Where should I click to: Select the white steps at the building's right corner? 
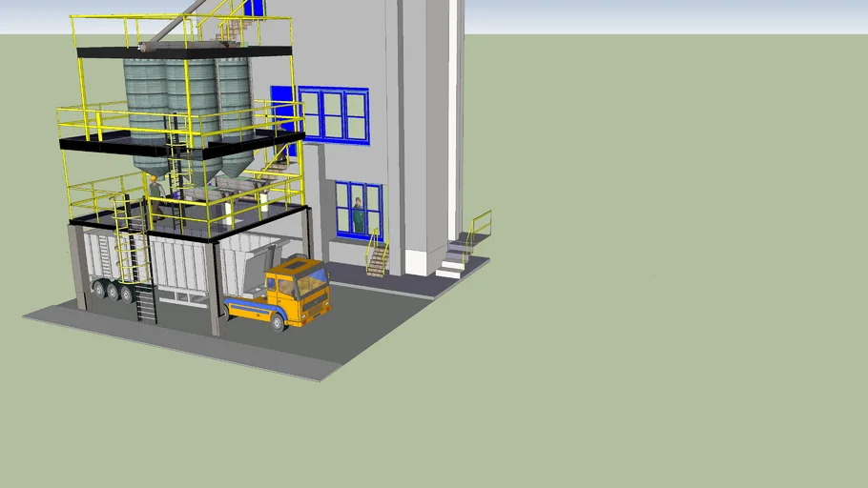click(454, 259)
